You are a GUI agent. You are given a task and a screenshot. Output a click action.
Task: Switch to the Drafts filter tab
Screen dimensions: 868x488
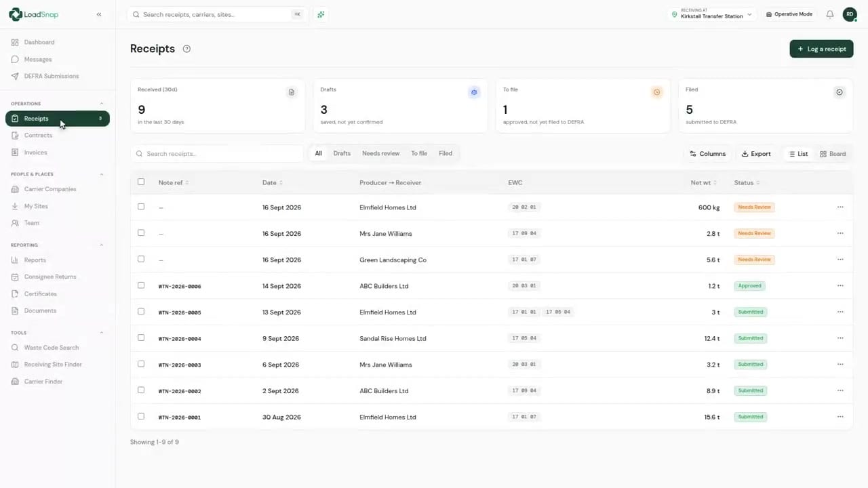pyautogui.click(x=342, y=153)
